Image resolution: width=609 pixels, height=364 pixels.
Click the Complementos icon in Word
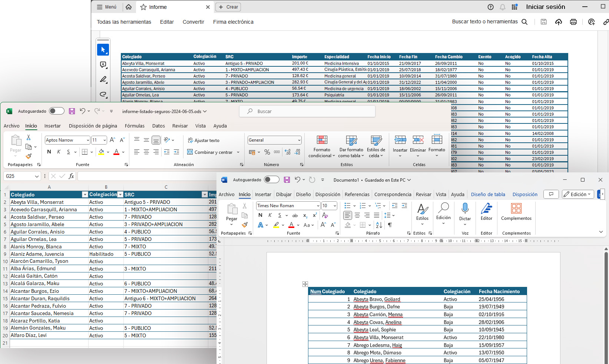tap(516, 208)
